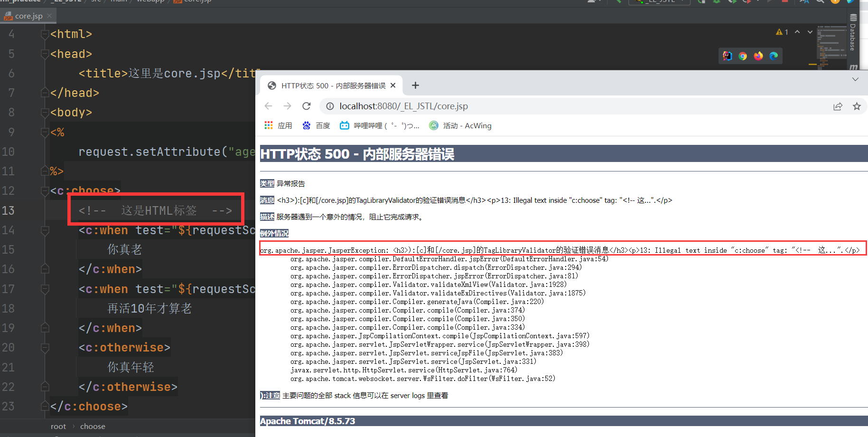Screen dimensions: 868x437
Task: Jump to previous highlighted error arrow
Action: coord(797,32)
